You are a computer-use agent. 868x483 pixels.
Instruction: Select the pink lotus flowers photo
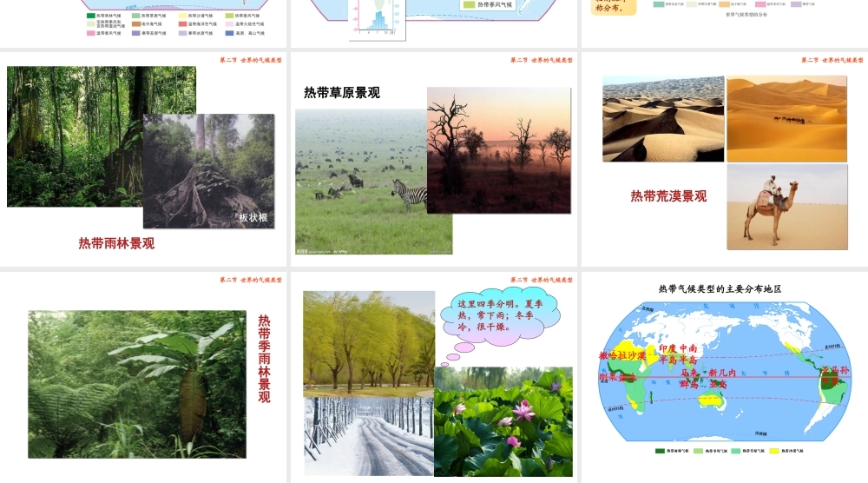click(503, 421)
